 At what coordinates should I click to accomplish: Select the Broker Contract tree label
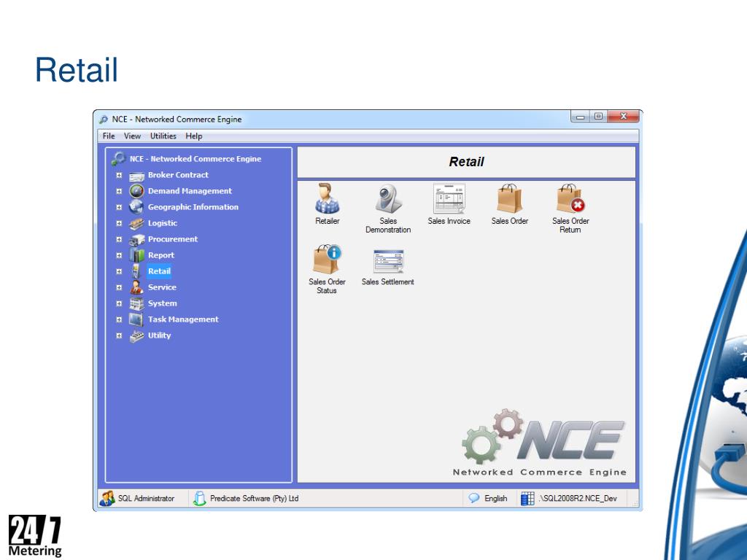(178, 175)
